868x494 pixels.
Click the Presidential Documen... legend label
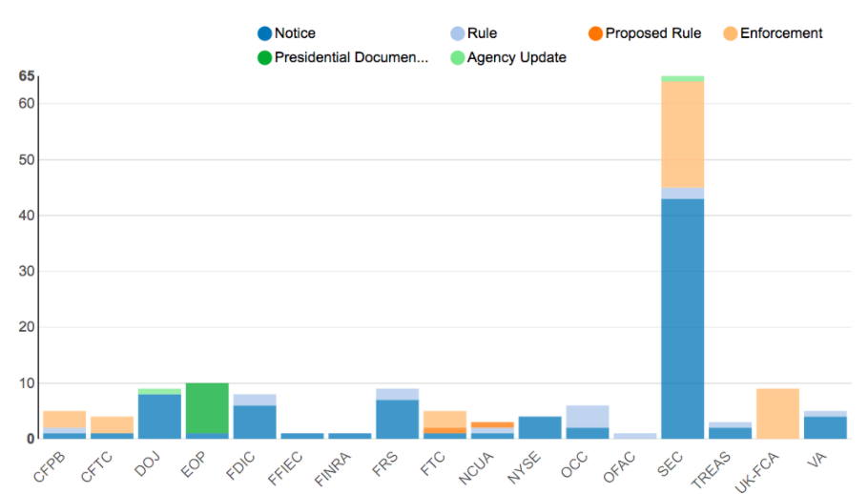click(352, 57)
